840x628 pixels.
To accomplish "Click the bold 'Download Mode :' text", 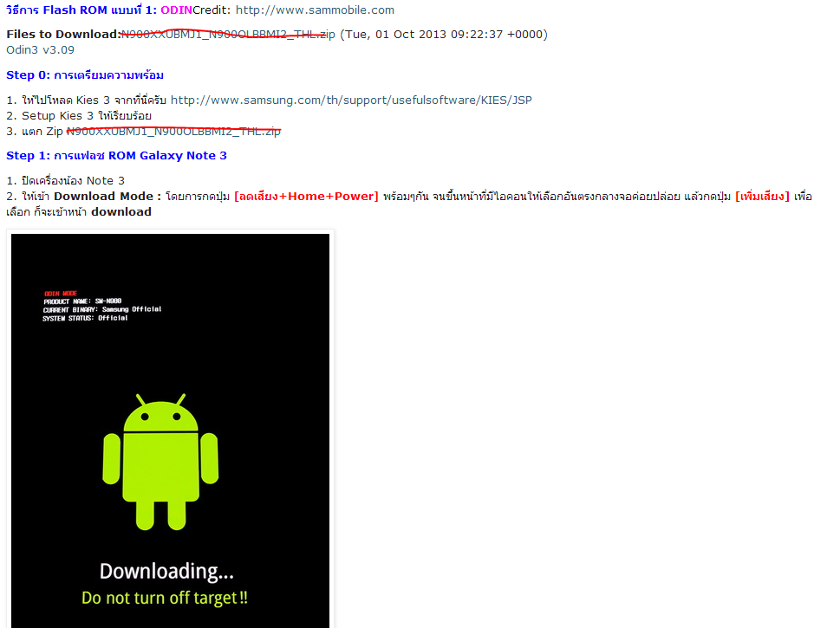I will 107,197.
